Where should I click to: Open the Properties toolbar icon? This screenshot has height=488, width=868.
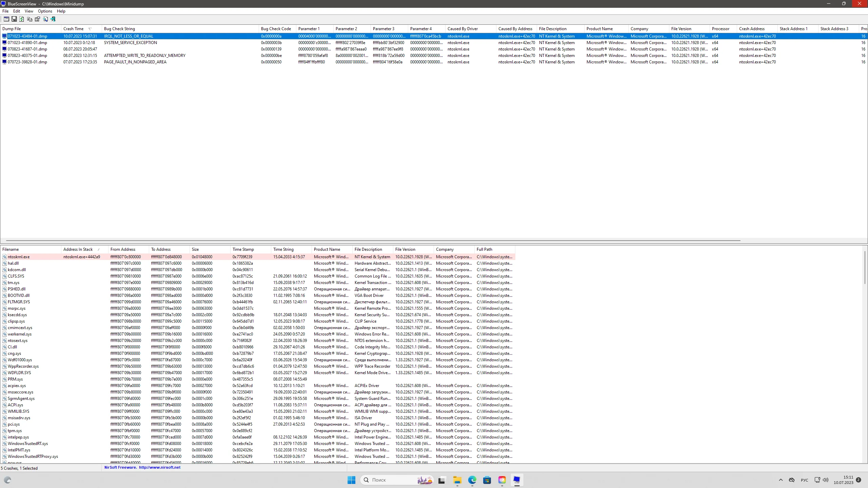click(x=37, y=19)
